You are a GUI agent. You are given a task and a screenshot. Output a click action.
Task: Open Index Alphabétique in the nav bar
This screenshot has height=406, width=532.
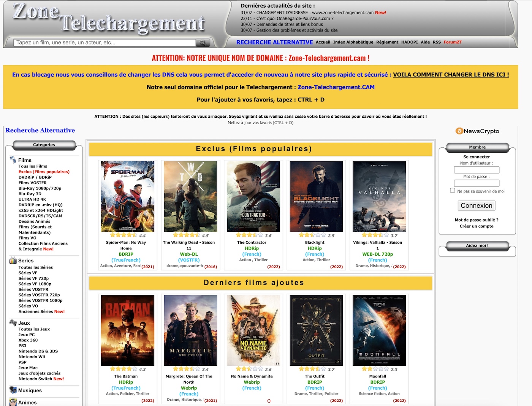[x=353, y=42]
